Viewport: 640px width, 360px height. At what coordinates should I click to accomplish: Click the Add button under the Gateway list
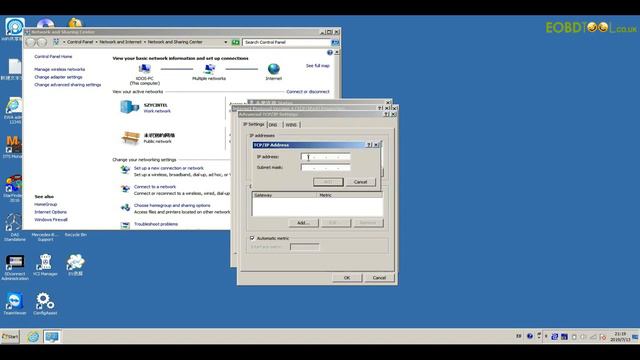point(303,223)
